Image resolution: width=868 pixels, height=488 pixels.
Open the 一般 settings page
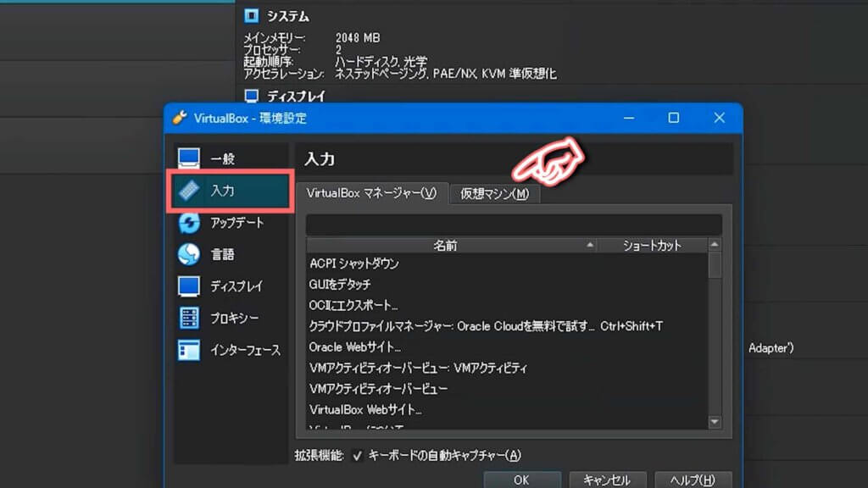[231, 158]
